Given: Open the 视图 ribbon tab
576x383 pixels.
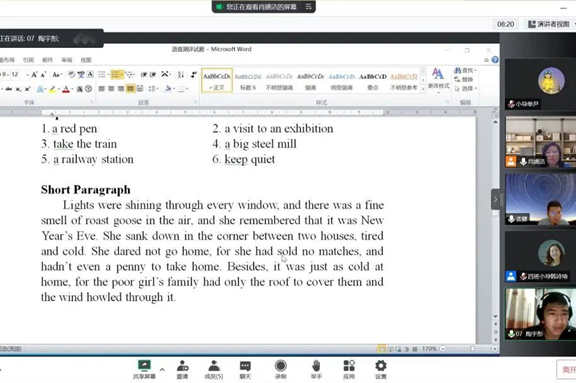Looking at the screenshot, I should 86,60.
